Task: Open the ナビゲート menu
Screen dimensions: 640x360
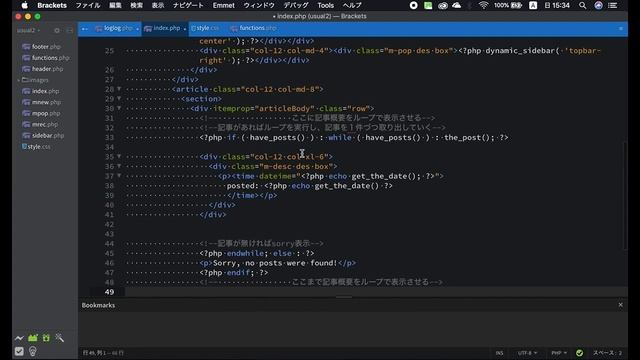Action: click(188, 5)
